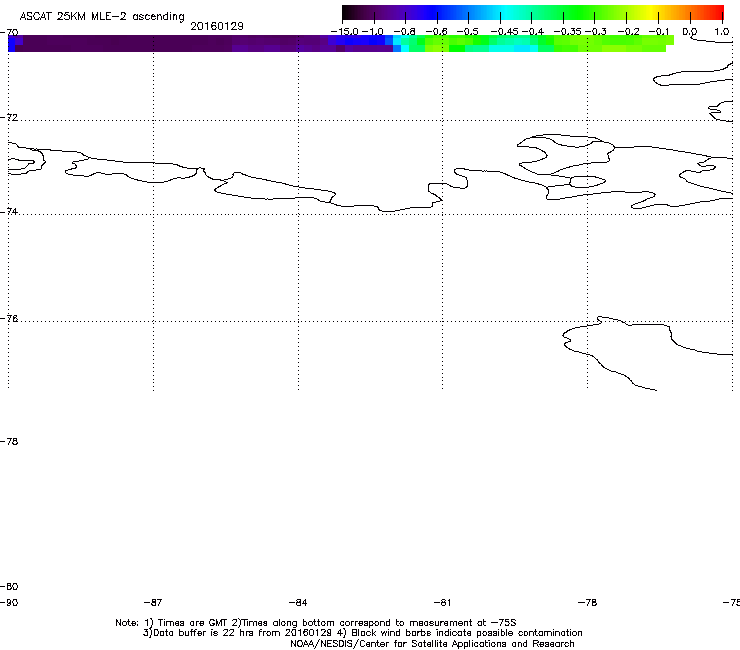Click the '-0.1' color bar label
The height and width of the screenshot is (650, 740).
tap(659, 32)
